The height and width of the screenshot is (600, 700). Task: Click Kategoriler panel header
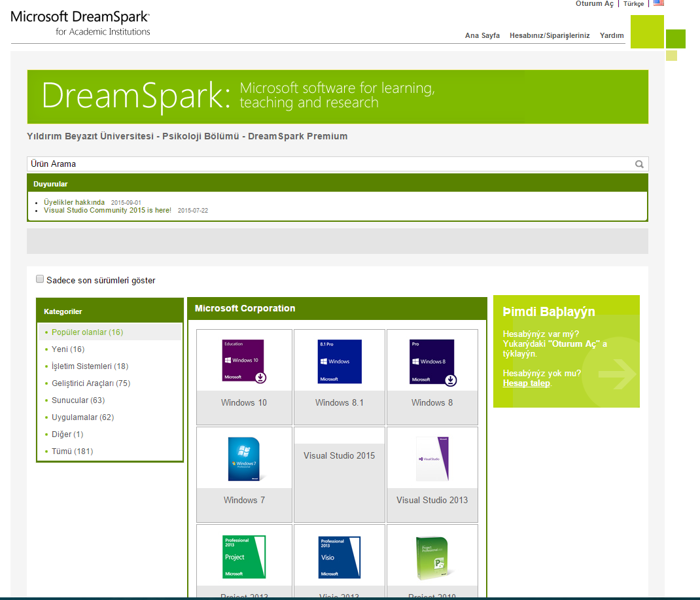click(x=110, y=311)
